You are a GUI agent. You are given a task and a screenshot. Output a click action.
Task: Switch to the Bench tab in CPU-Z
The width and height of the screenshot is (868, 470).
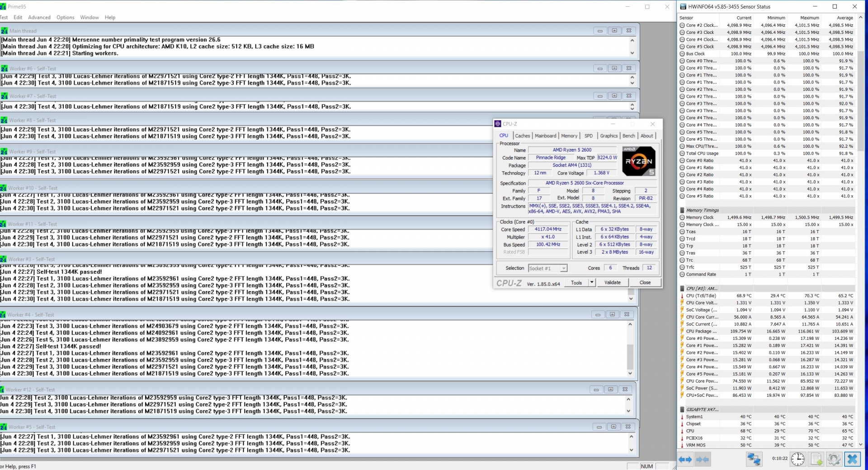[x=628, y=136]
